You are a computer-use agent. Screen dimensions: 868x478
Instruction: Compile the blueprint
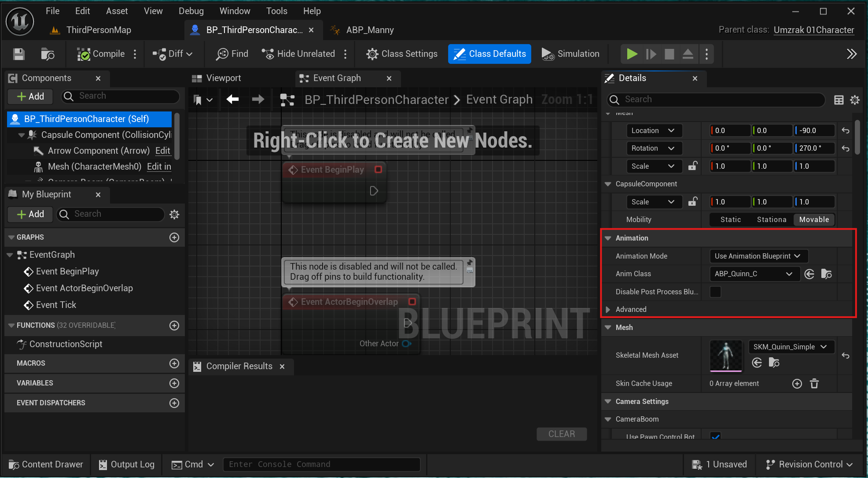(x=101, y=54)
